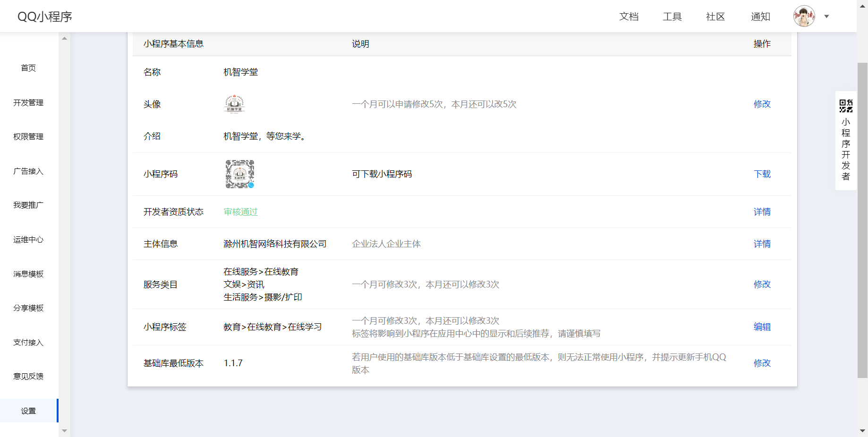Open the 文档 top menu
Screen dimensions: 868x437
tap(629, 17)
